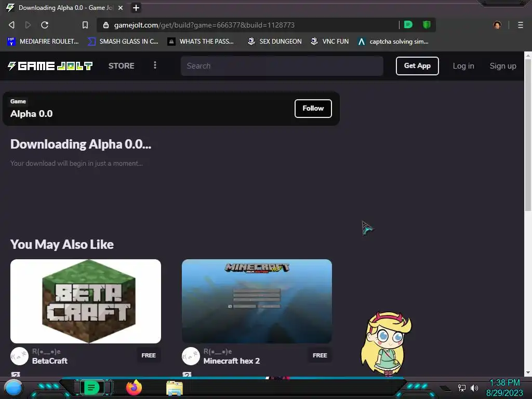This screenshot has width=532, height=399.
Task: Click the Star Butterfly desktop mascot
Action: [x=386, y=344]
